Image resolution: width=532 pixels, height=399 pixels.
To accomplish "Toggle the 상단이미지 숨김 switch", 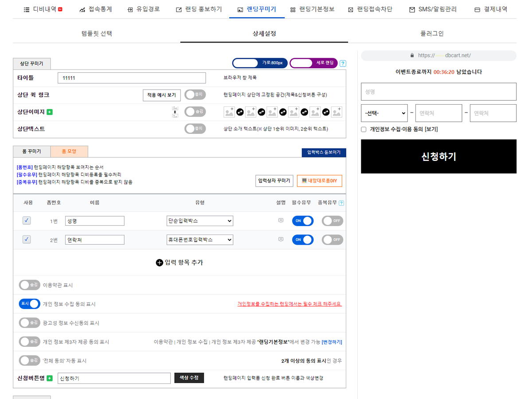I will (x=195, y=112).
